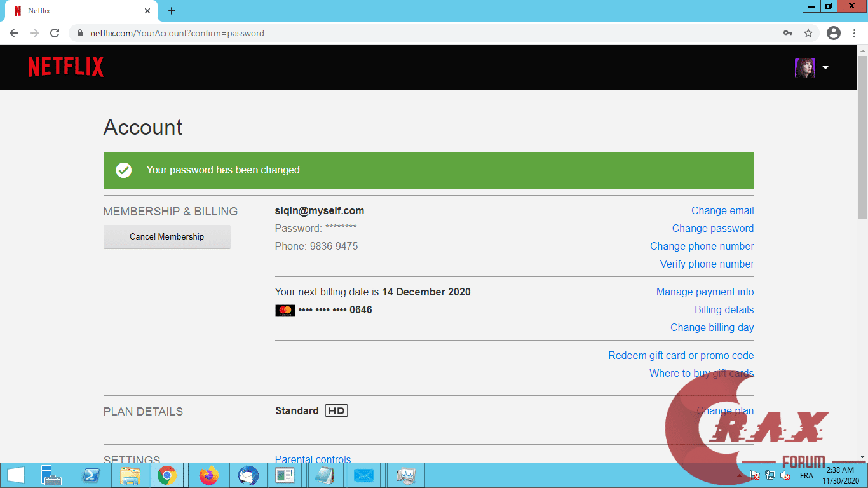Click the Change billing day link
The height and width of the screenshot is (488, 868).
point(712,328)
